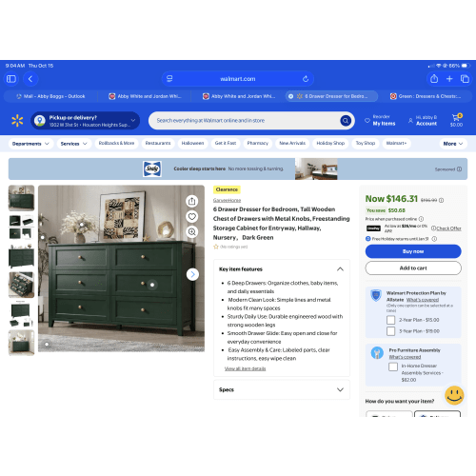Open Sponsored info icon on banner
The image size is (476, 476).
pyautogui.click(x=459, y=169)
